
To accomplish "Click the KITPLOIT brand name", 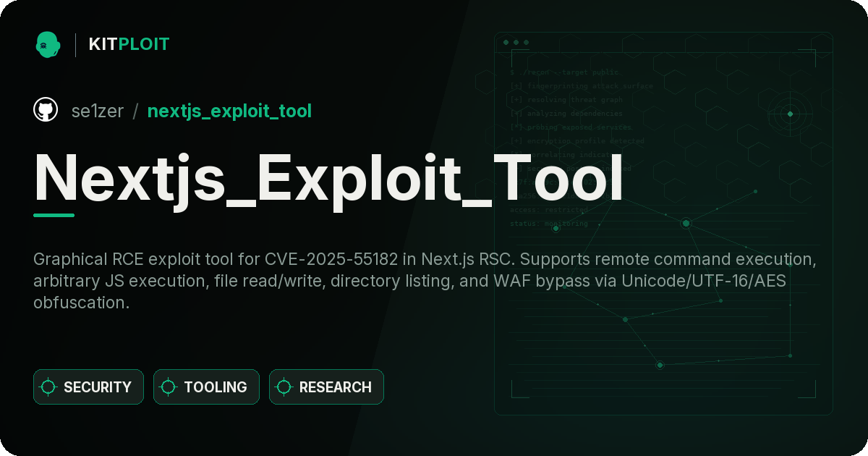I will 129,44.
